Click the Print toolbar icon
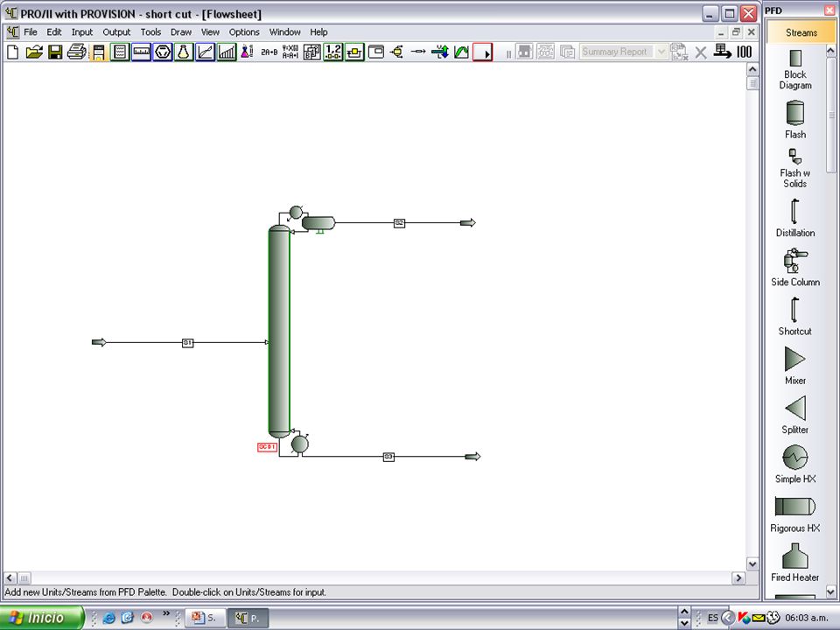This screenshot has width=840, height=630. pos(77,52)
